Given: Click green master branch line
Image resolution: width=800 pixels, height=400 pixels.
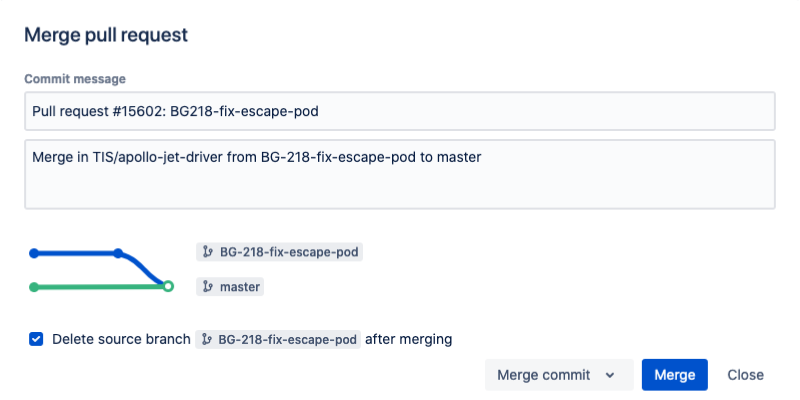Looking at the screenshot, I should (99, 287).
